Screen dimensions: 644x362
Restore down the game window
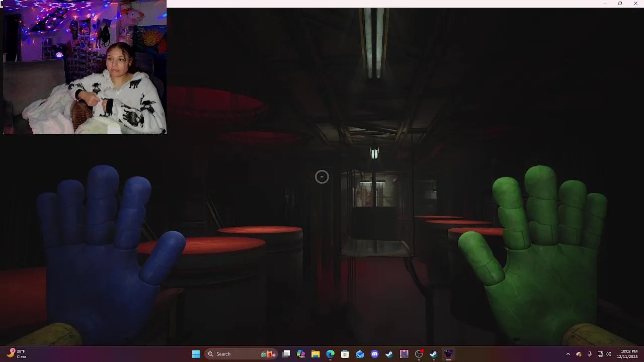coord(620,4)
